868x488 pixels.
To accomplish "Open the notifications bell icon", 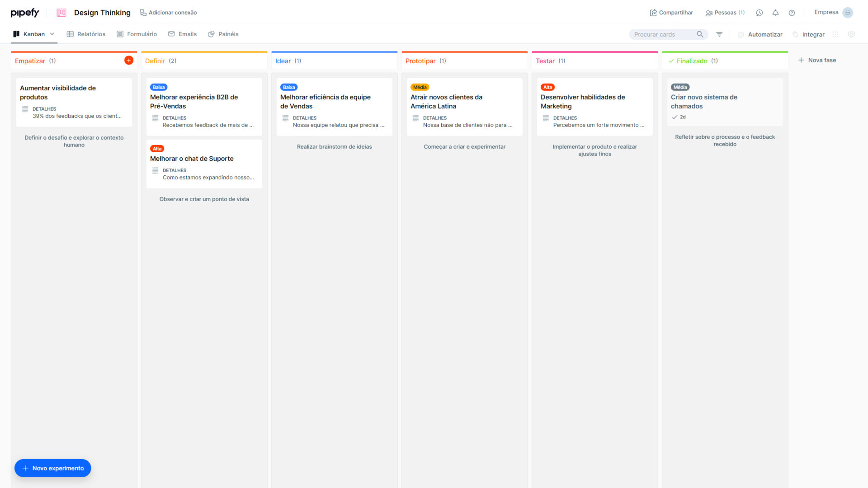I will (775, 13).
